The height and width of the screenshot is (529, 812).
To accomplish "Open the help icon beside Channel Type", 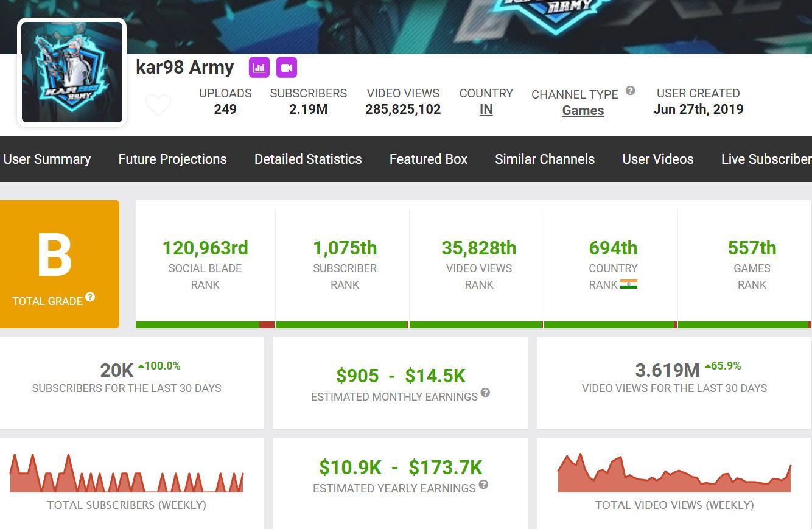I will 631,91.
